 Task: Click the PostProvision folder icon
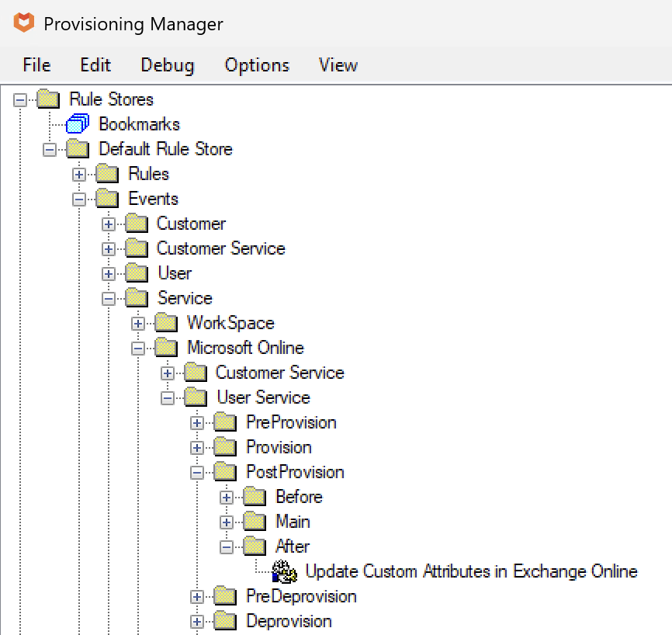point(223,471)
